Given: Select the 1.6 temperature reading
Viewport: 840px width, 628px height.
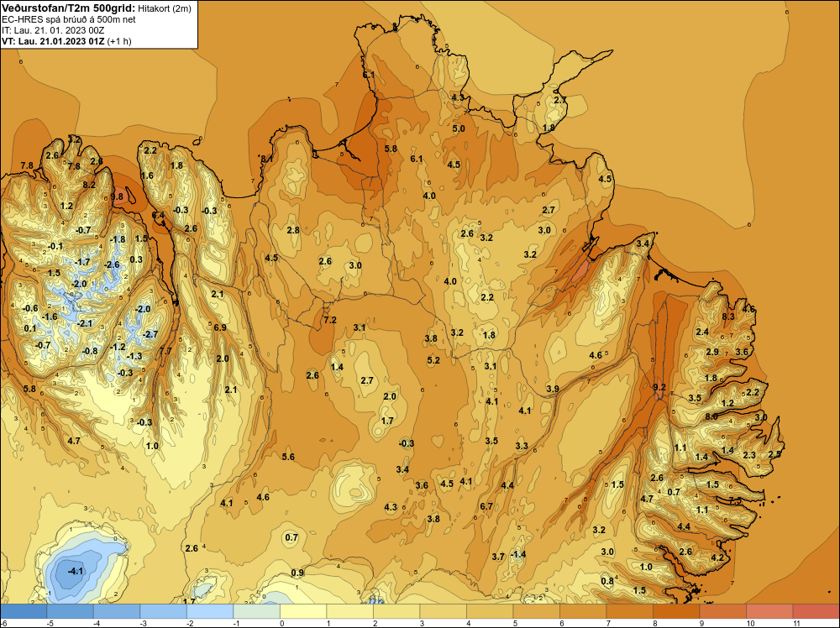Looking at the screenshot, I should [x=147, y=175].
